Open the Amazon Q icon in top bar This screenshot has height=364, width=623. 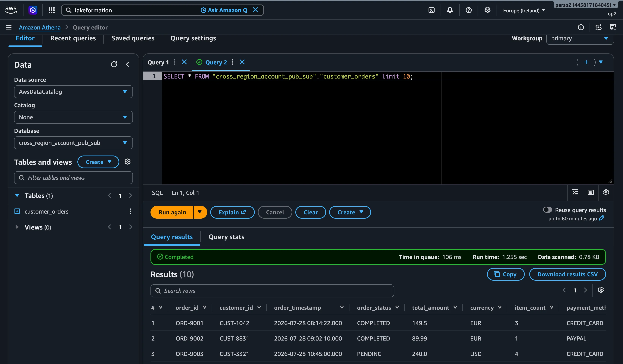[x=33, y=10]
